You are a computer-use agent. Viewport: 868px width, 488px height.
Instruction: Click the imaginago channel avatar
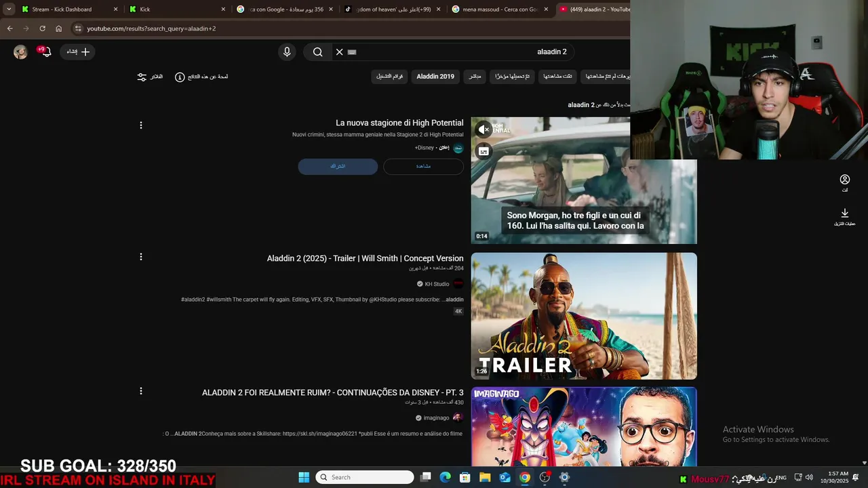tap(458, 418)
